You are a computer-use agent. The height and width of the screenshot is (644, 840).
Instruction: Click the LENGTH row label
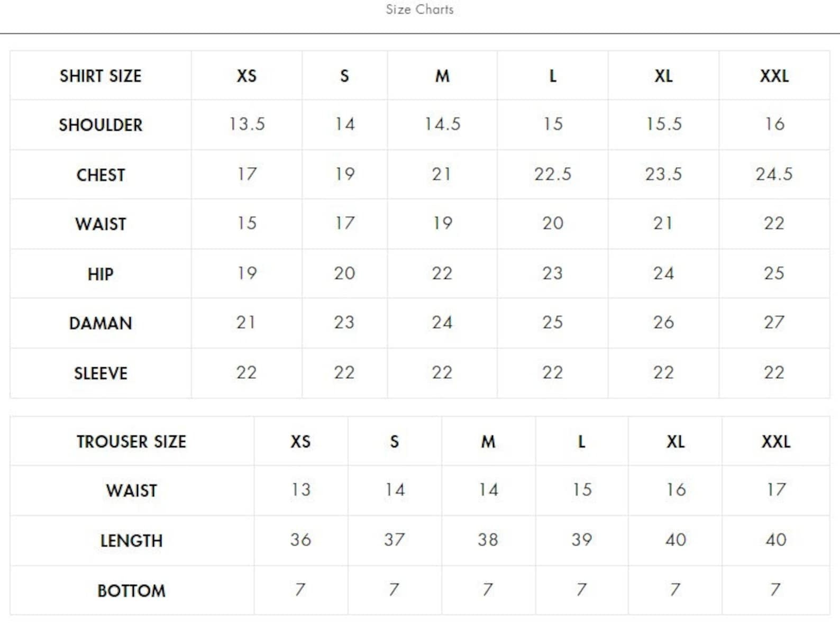coord(131,541)
